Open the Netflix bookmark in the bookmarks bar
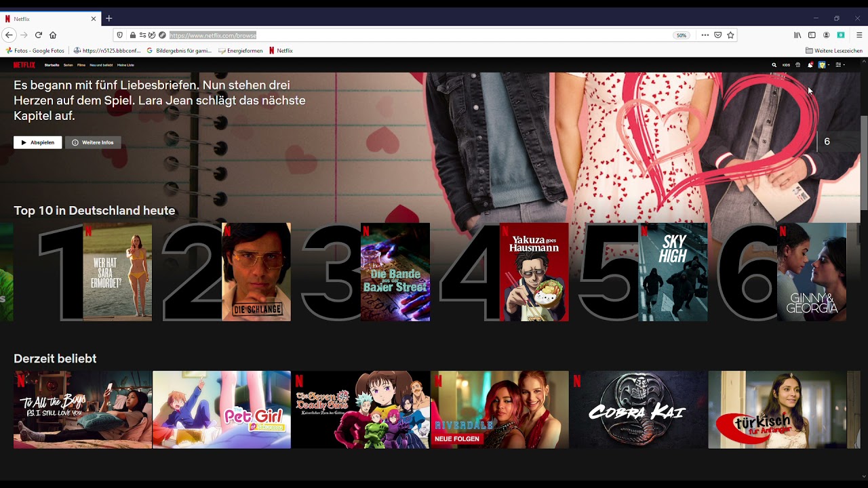The width and height of the screenshot is (868, 488). [281, 51]
